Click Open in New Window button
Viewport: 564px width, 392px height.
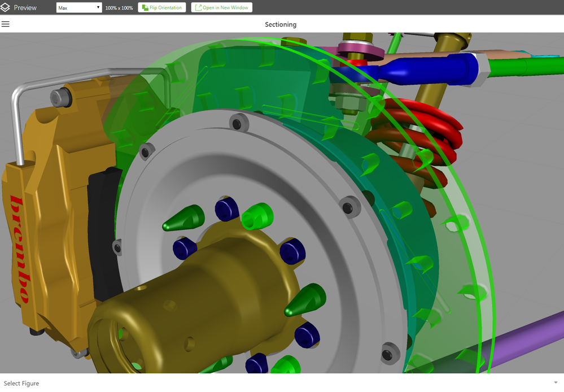point(221,7)
